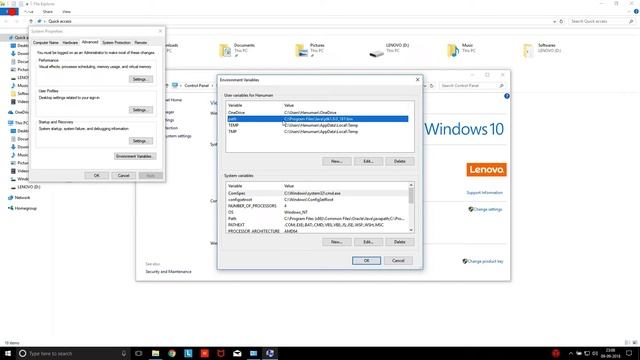Screen dimensions: 640x360
Task: Select TEMP user variable row
Action: point(318,125)
